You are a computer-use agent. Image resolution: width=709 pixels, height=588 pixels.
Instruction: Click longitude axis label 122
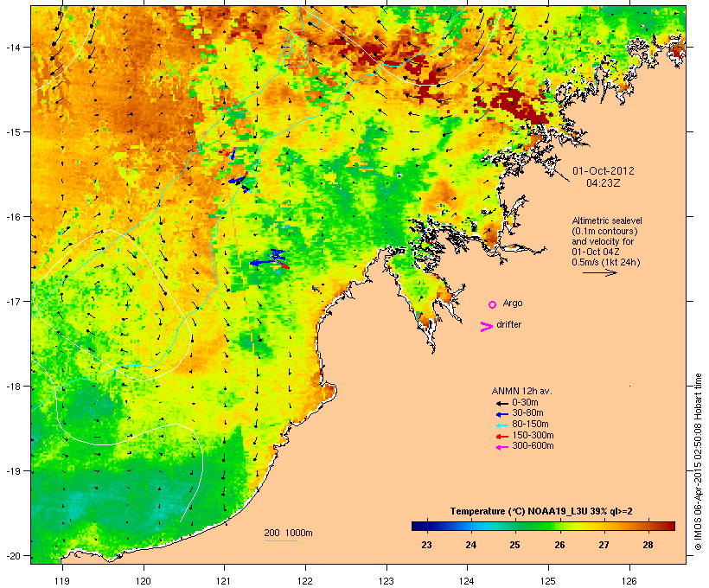(305, 581)
